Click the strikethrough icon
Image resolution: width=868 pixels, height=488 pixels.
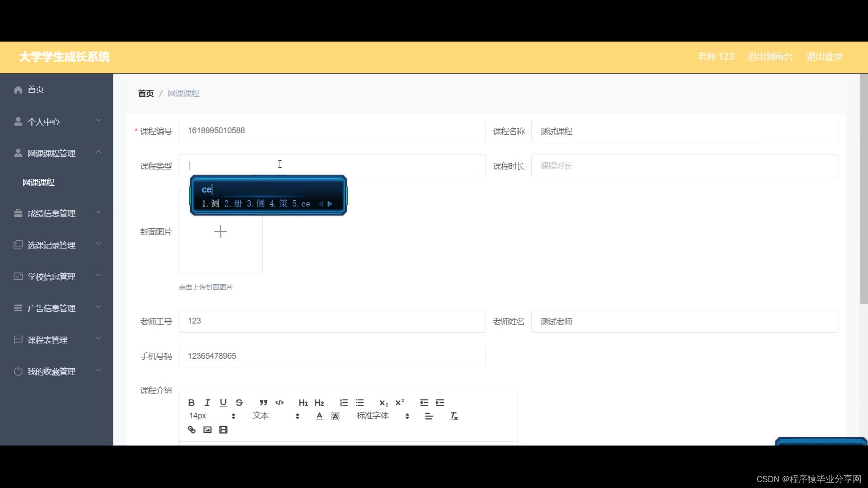pyautogui.click(x=239, y=403)
